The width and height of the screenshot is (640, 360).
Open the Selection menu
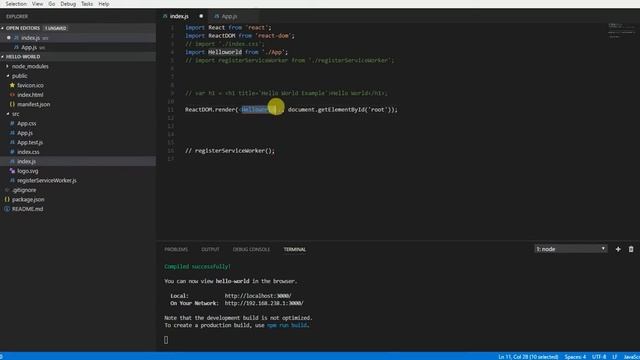coord(16,4)
